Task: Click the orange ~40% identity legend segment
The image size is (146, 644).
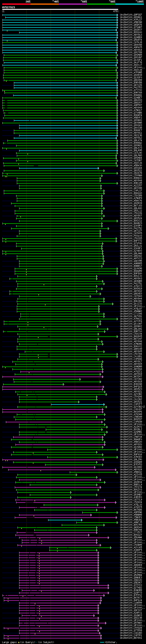Action: point(45,4)
